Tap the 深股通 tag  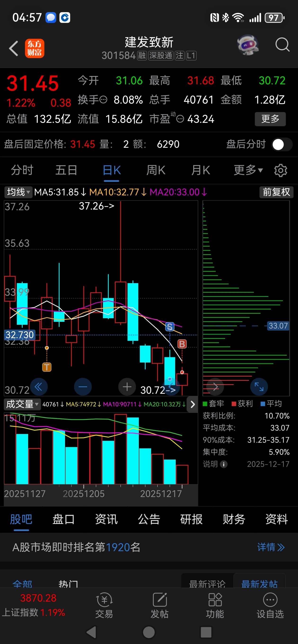161,55
